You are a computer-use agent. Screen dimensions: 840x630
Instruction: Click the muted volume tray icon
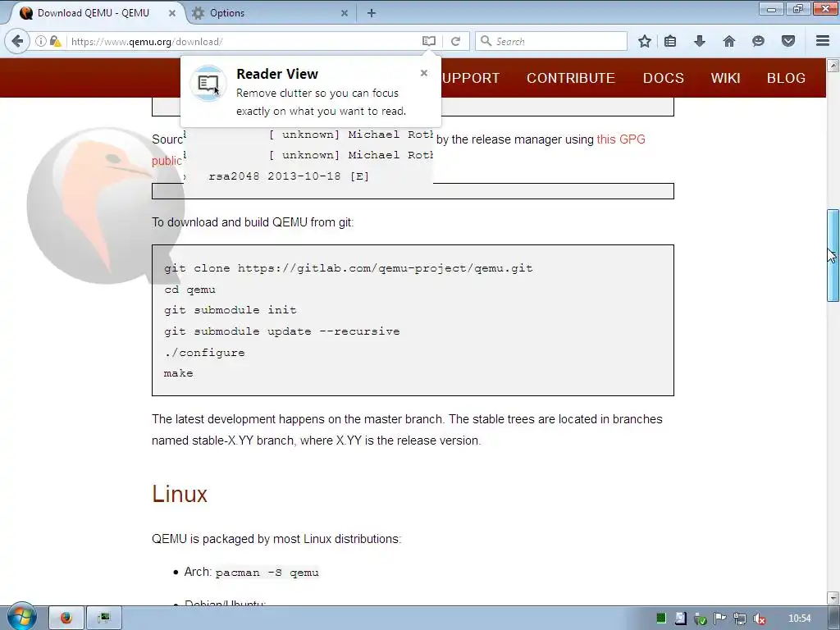pos(759,619)
